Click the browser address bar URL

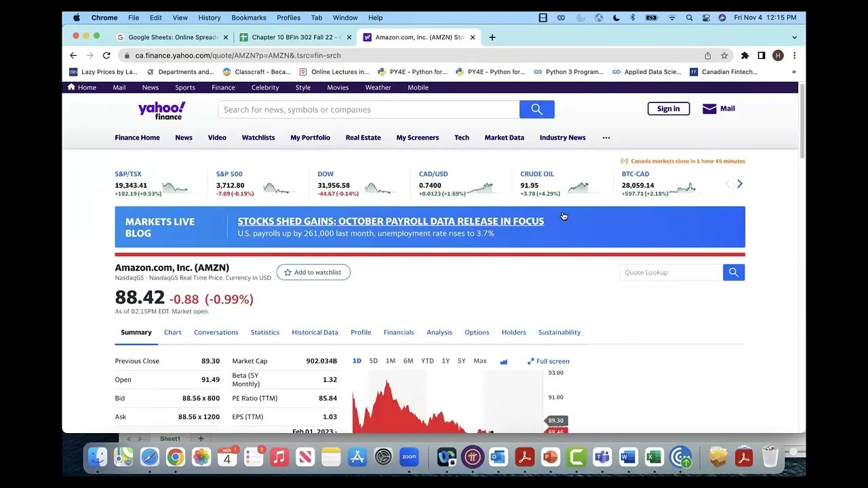[238, 56]
